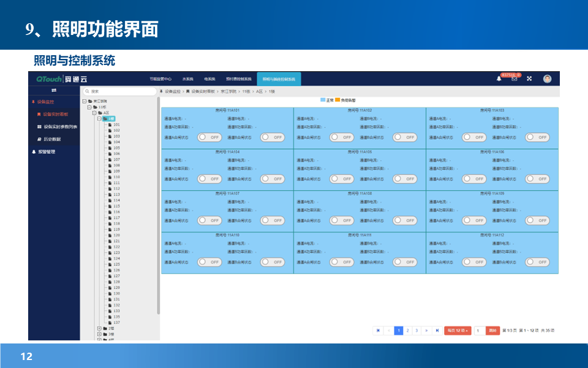
Task: Click folder icon of 11栋 node
Action: [96, 107]
